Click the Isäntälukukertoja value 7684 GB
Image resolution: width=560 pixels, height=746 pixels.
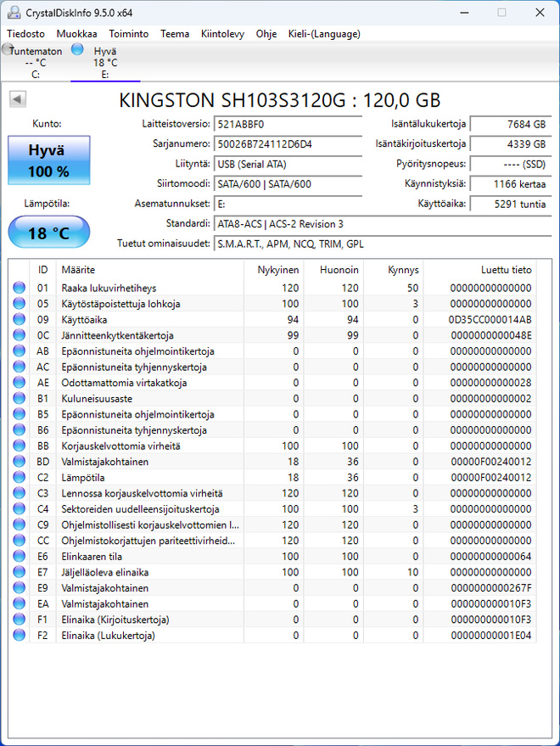click(x=511, y=124)
